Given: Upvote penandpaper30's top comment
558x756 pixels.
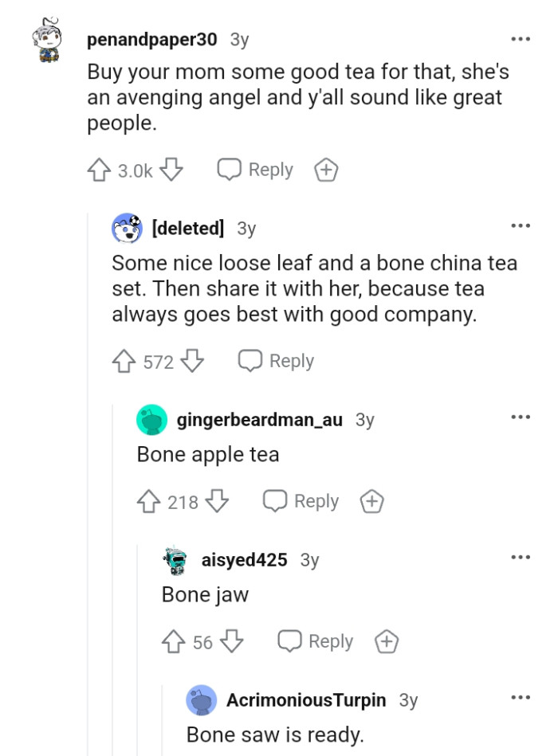Looking at the screenshot, I should click(99, 169).
